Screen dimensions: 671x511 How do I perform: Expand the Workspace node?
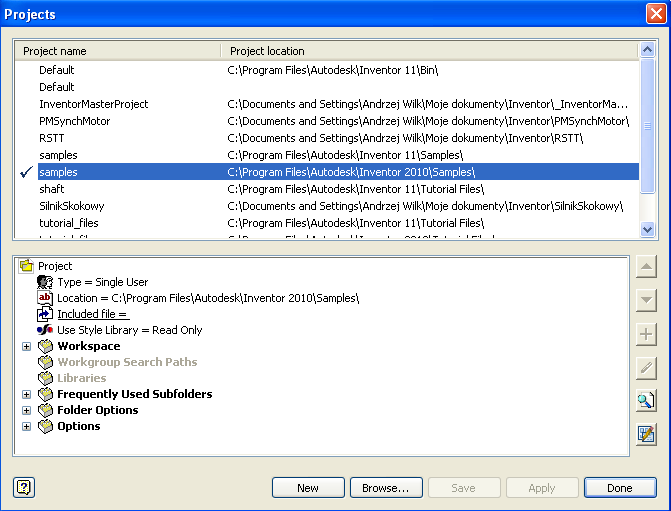pos(27,346)
